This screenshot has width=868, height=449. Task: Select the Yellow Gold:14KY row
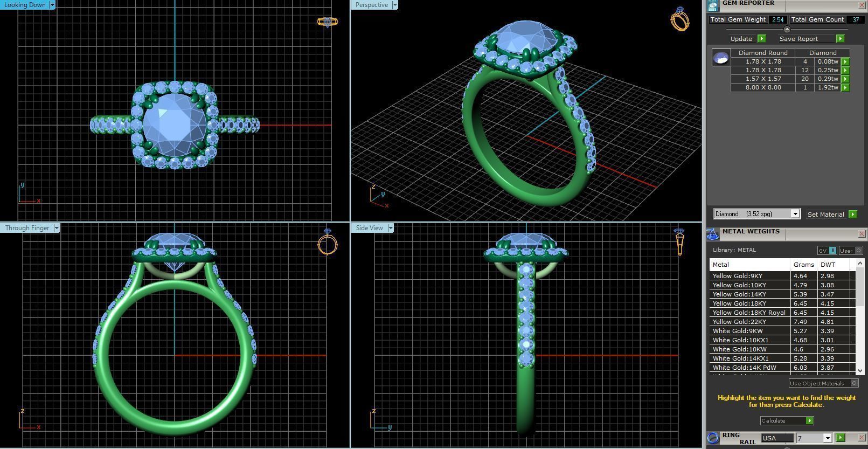pyautogui.click(x=782, y=294)
